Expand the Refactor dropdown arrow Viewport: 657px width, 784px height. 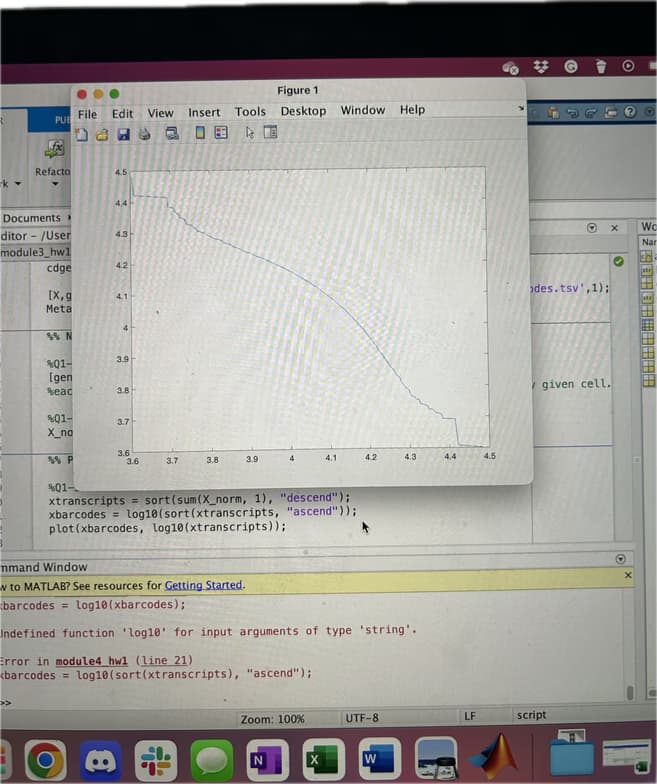pyautogui.click(x=53, y=184)
